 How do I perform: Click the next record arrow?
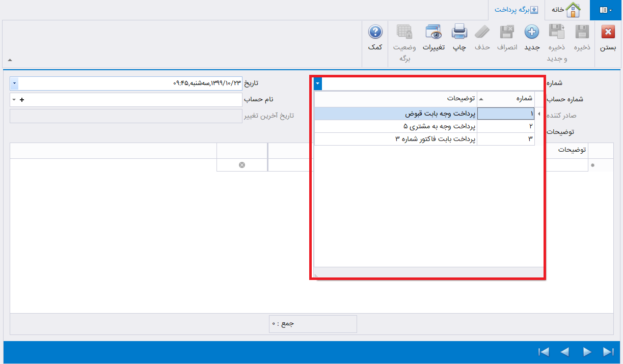coord(587,351)
